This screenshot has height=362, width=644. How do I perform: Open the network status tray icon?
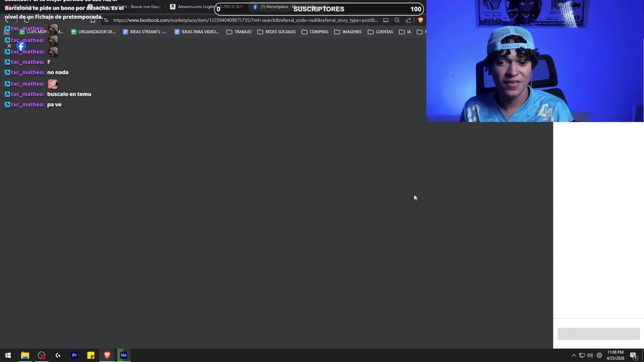[x=582, y=355]
